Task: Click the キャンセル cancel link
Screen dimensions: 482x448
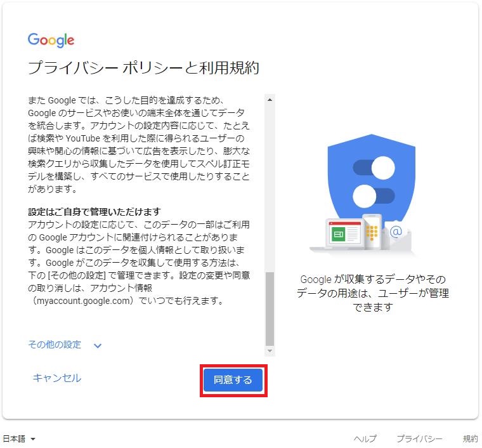Action: click(57, 378)
